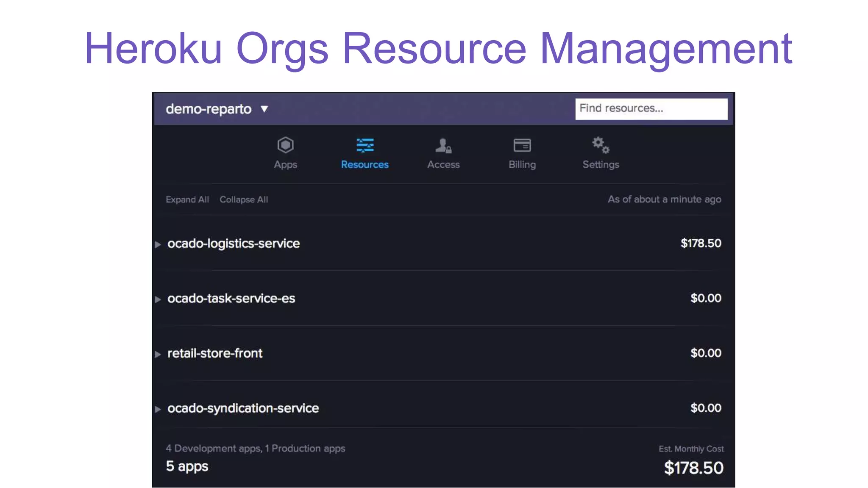This screenshot has width=868, height=488.
Task: Click the demo-reparto organization name
Action: 209,109
